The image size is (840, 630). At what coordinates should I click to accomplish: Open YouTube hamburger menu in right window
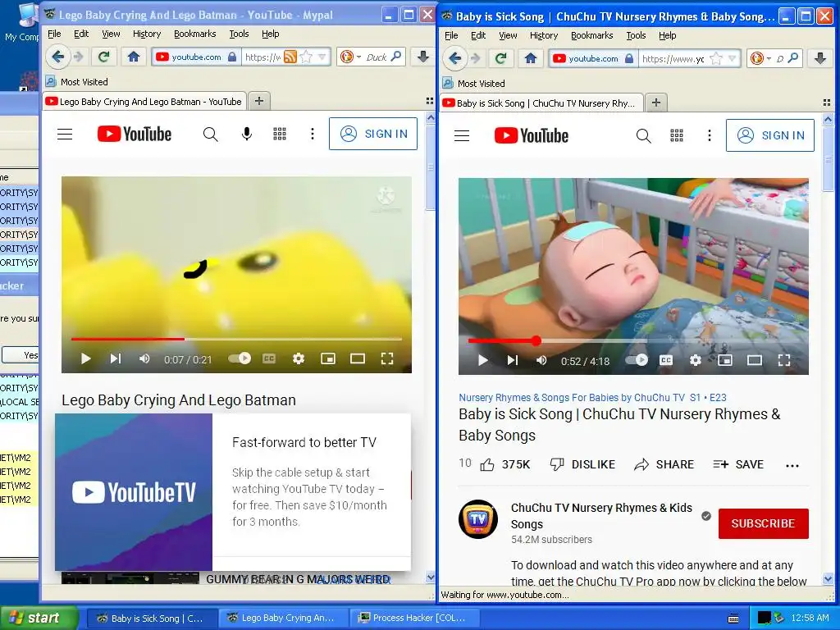[x=462, y=135]
